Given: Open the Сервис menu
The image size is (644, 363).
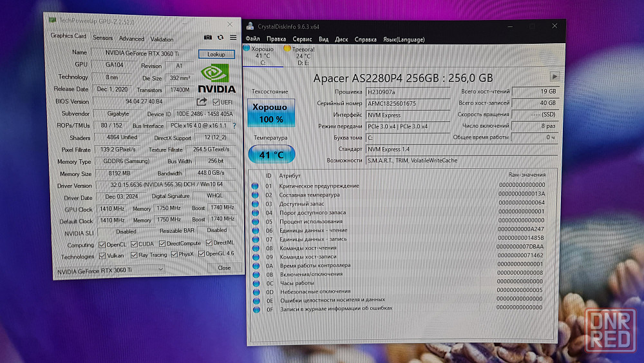Looking at the screenshot, I should [302, 39].
